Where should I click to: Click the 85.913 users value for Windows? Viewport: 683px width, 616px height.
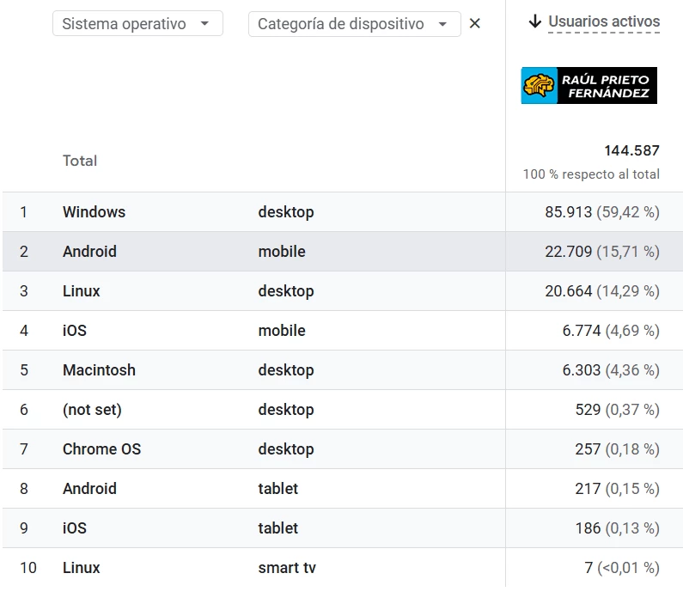tap(569, 212)
